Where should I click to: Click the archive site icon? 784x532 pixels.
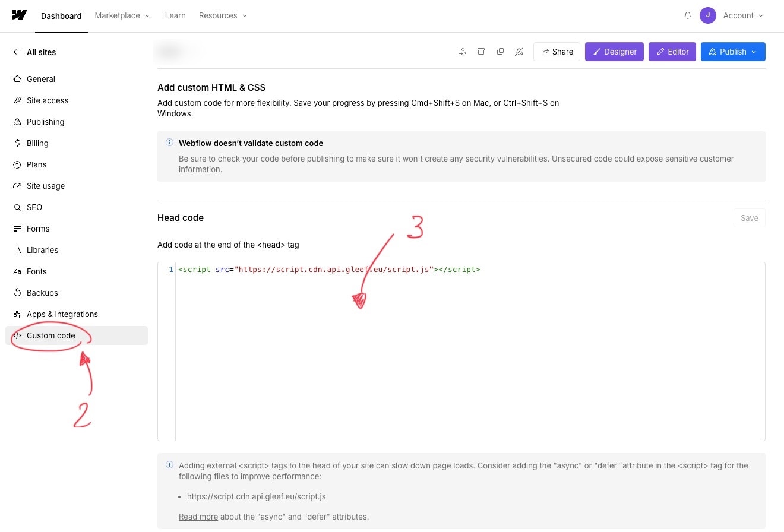coord(481,52)
